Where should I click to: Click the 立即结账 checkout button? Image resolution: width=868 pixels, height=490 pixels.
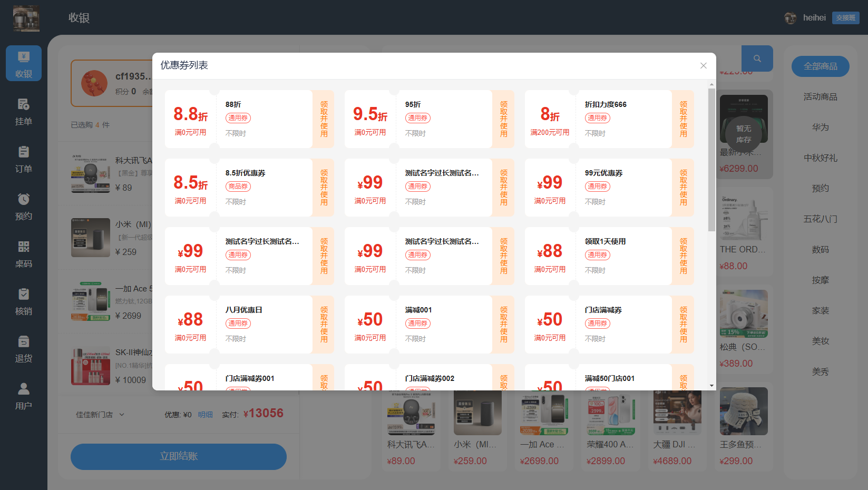pyautogui.click(x=179, y=456)
